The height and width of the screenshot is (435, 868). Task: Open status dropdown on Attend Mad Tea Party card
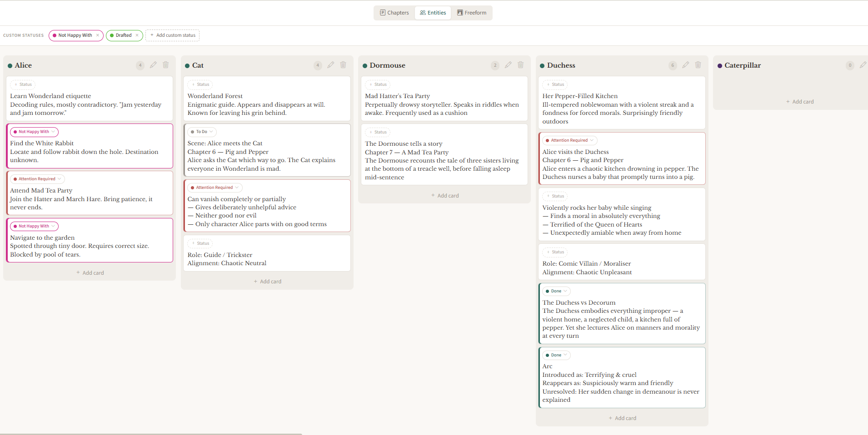37,179
